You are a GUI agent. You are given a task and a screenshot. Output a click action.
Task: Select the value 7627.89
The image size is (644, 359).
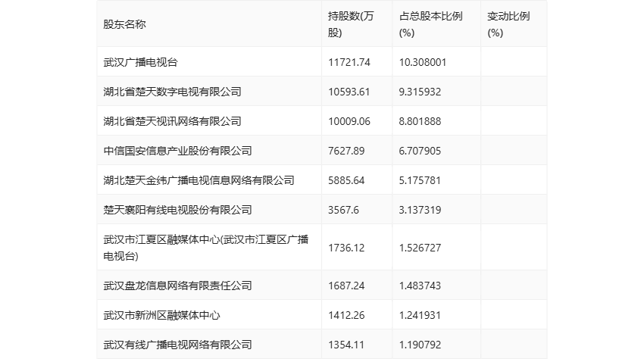[x=346, y=151]
